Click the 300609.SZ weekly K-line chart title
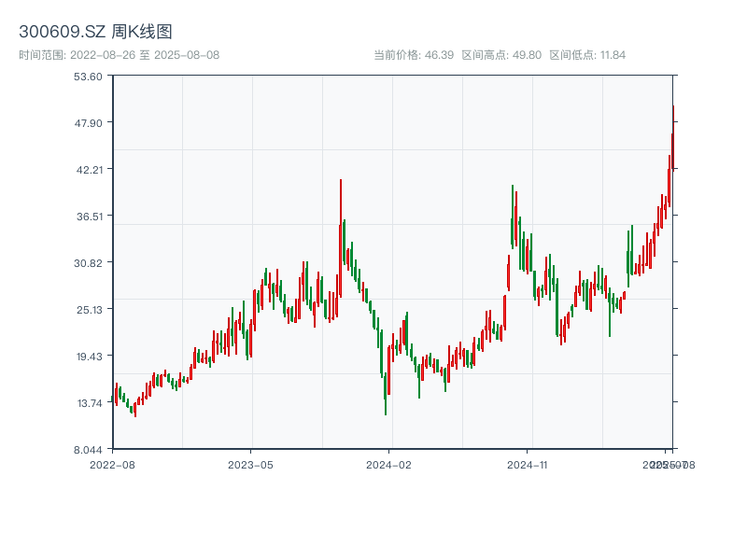747x560 pixels. pyautogui.click(x=95, y=33)
